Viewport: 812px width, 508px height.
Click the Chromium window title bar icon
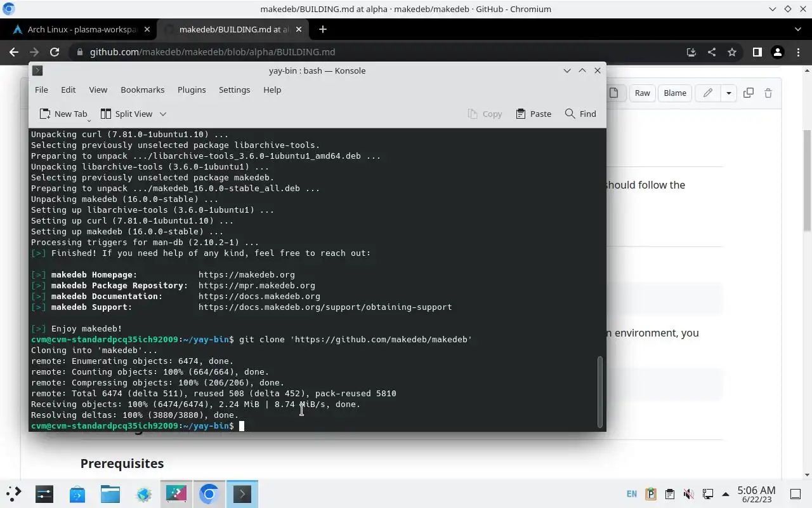(x=9, y=9)
